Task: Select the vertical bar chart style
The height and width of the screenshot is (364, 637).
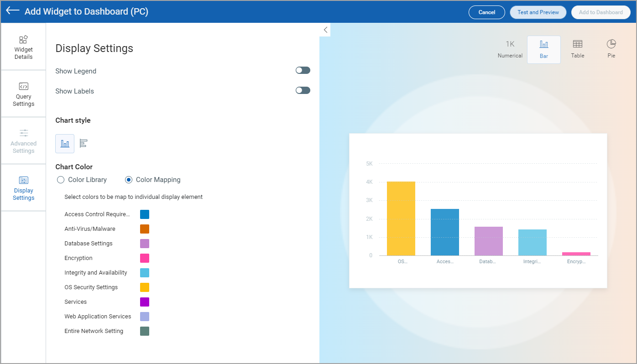Action: coord(65,144)
